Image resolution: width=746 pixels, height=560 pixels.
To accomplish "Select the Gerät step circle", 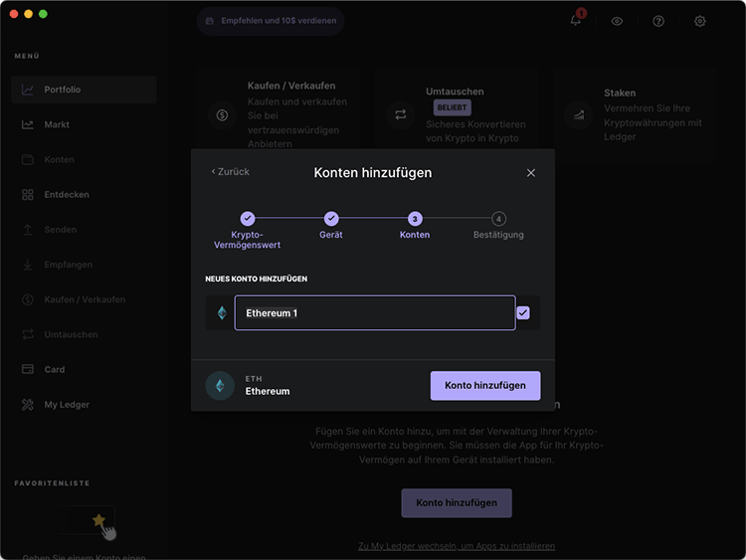I will pyautogui.click(x=331, y=219).
